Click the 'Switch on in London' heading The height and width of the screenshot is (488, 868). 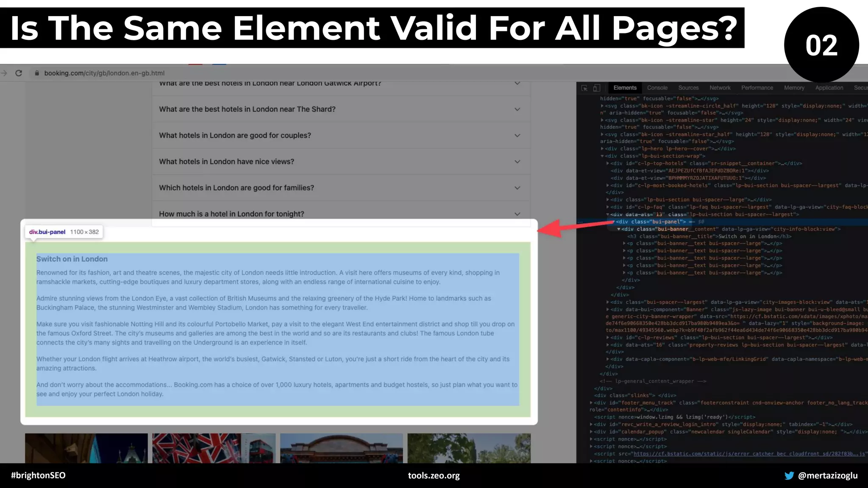(x=72, y=259)
